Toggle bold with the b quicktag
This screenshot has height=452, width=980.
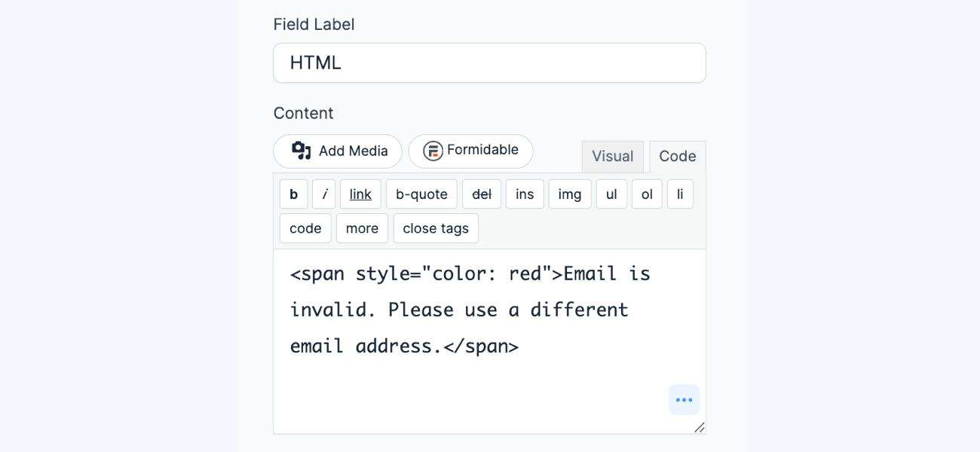pyautogui.click(x=293, y=194)
